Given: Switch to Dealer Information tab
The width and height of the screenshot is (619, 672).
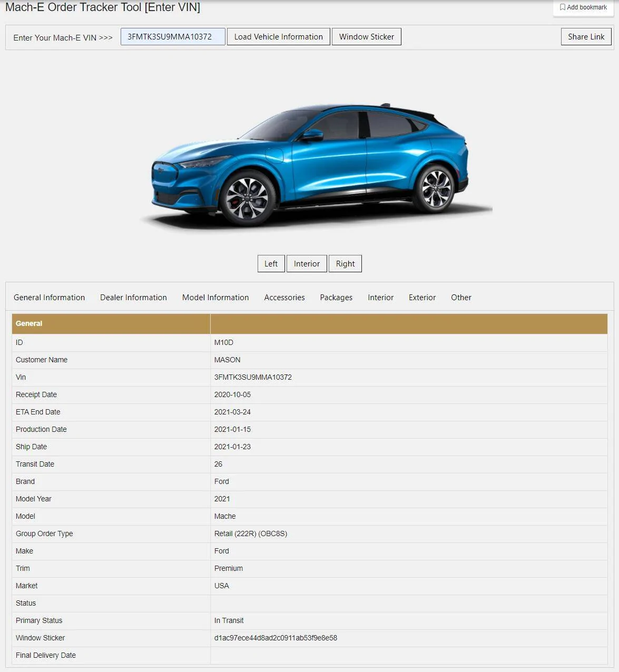Looking at the screenshot, I should tap(133, 298).
